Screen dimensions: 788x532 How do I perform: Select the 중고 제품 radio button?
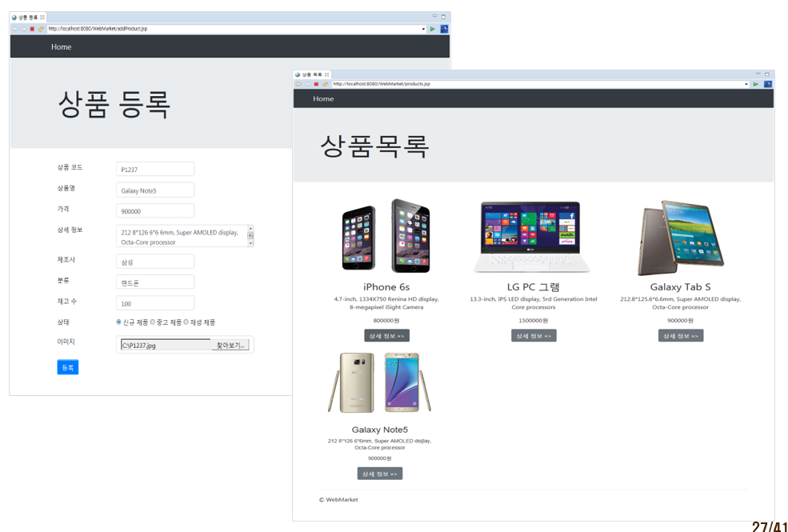[153, 322]
